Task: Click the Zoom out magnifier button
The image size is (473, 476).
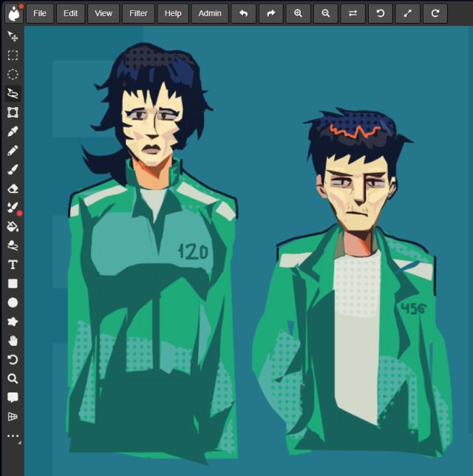Action: pyautogui.click(x=326, y=13)
